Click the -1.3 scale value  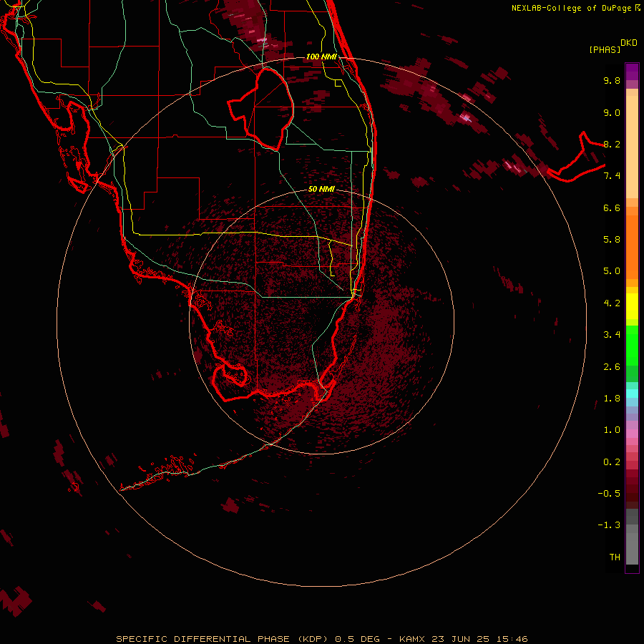[x=609, y=525]
